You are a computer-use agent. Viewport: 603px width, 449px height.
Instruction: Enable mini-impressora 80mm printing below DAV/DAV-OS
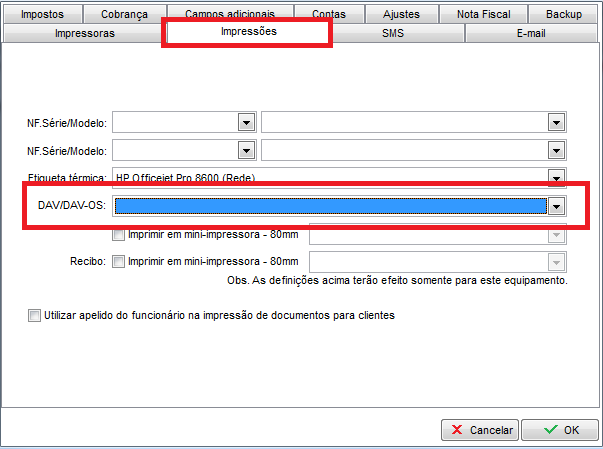click(120, 235)
